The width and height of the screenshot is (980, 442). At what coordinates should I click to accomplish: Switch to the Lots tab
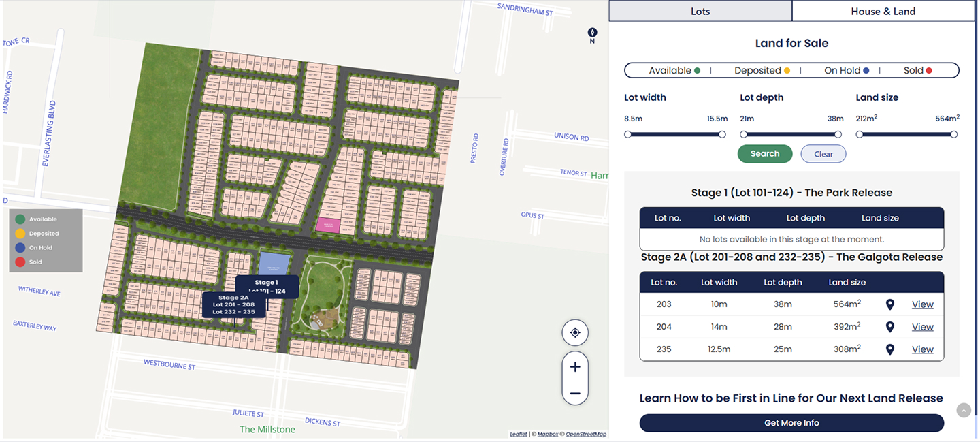700,11
